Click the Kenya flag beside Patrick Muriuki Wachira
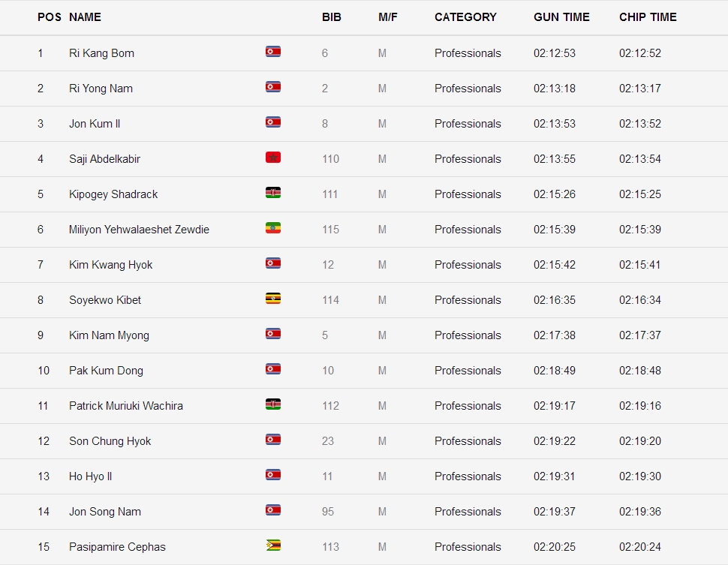Viewport: 728px width, 565px height. tap(273, 404)
